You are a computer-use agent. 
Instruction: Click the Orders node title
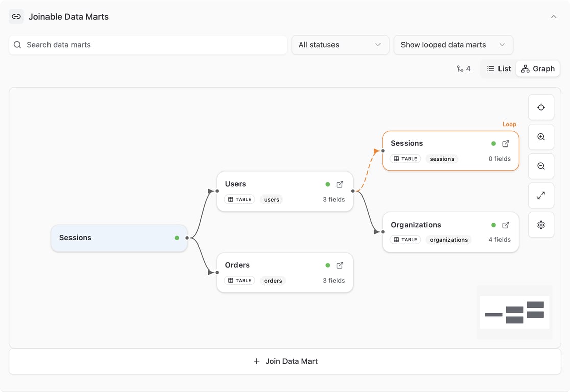(237, 265)
